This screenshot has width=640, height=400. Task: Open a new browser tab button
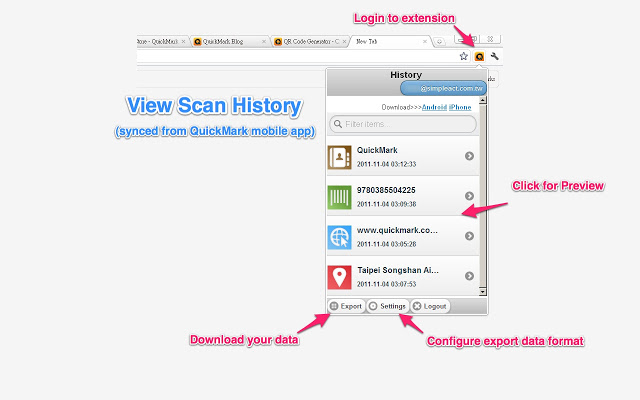point(439,42)
